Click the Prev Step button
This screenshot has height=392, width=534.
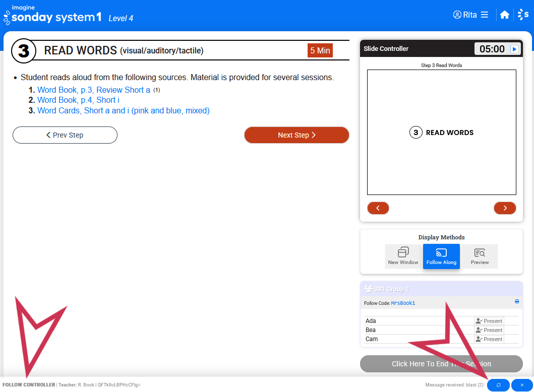pyautogui.click(x=65, y=135)
